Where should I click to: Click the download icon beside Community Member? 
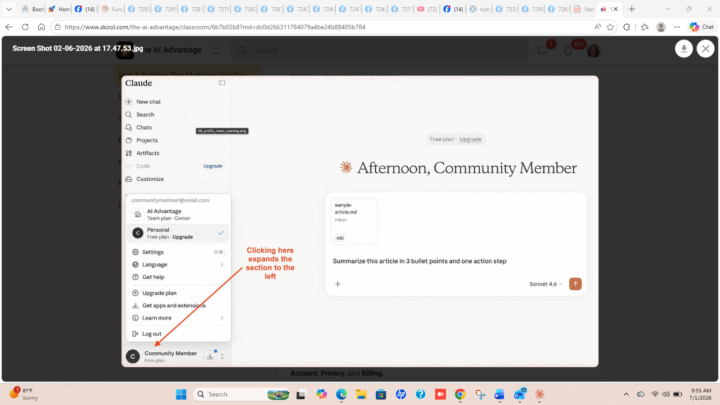click(x=210, y=356)
